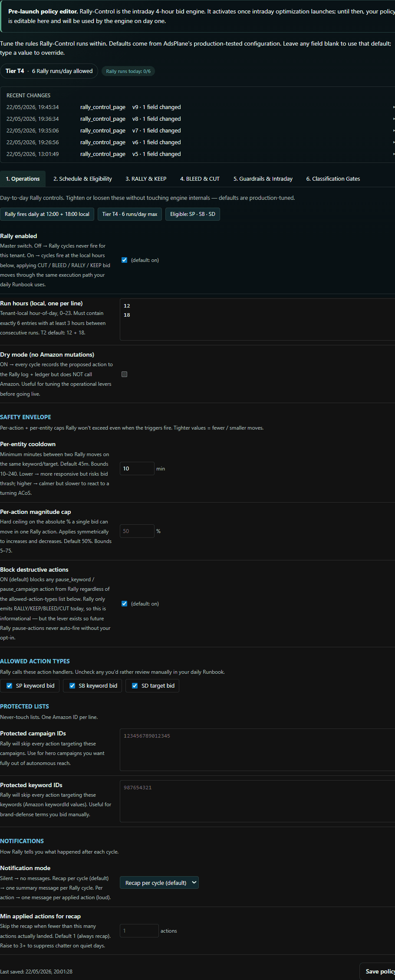Viewport: 395px width, 980px height.
Task: Uncheck the SB keyword bid action type
Action: pyautogui.click(x=72, y=686)
